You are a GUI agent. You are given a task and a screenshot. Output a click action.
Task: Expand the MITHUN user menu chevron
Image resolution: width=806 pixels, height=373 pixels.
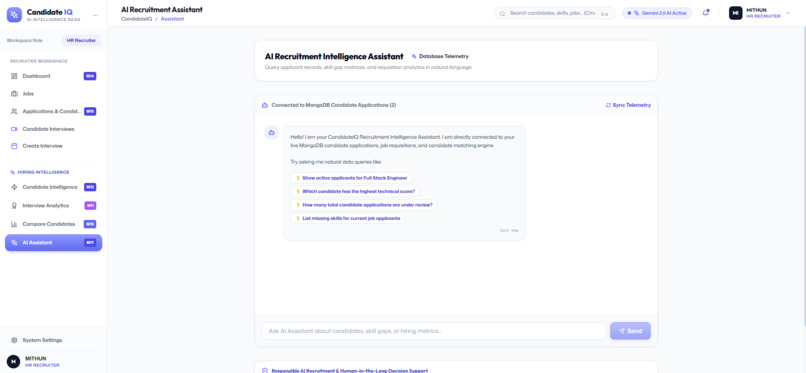click(x=788, y=13)
